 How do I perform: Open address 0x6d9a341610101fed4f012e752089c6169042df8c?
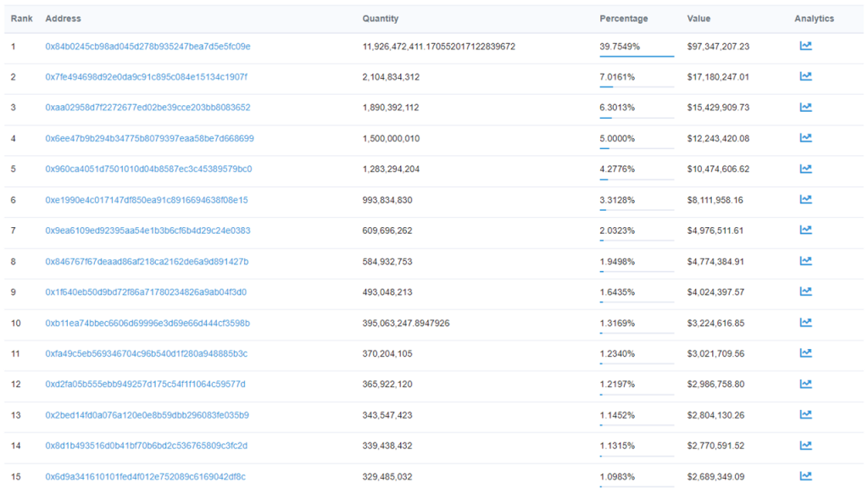click(x=146, y=476)
